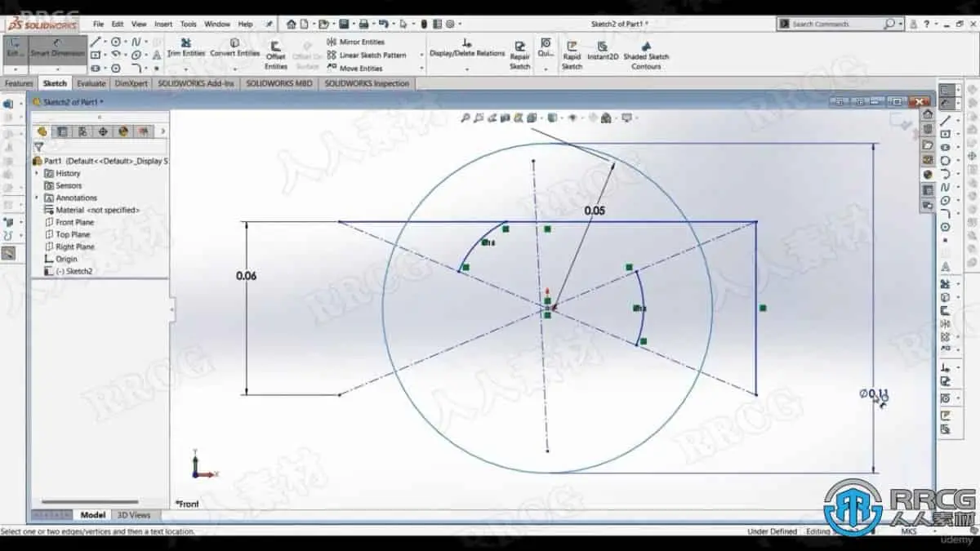Select the Spline tool in ribbon
Image resolution: width=980 pixels, height=551 pixels.
pyautogui.click(x=136, y=42)
